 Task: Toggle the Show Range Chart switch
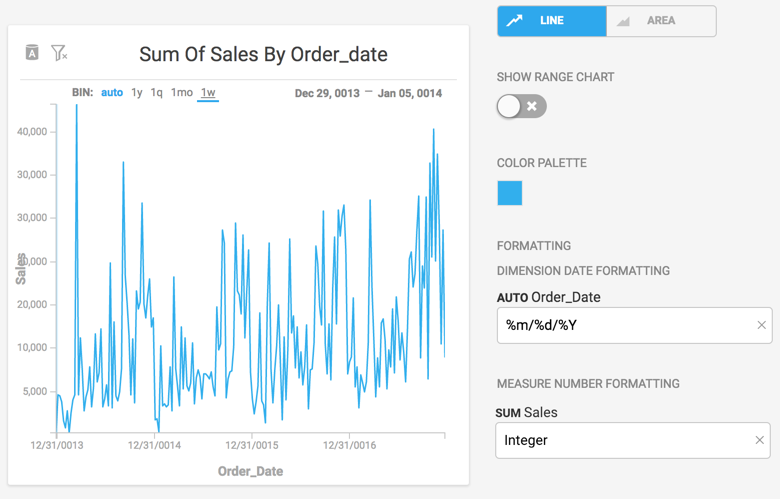pyautogui.click(x=521, y=106)
